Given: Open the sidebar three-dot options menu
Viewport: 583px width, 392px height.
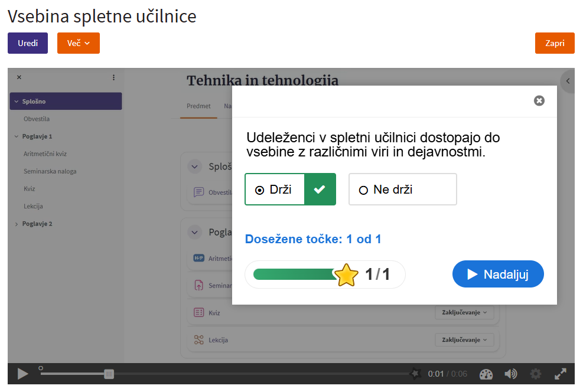Looking at the screenshot, I should 113,77.
